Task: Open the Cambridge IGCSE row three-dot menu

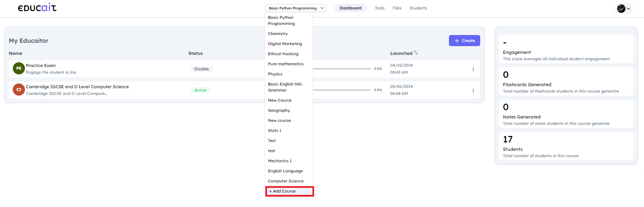Action: 473,91
